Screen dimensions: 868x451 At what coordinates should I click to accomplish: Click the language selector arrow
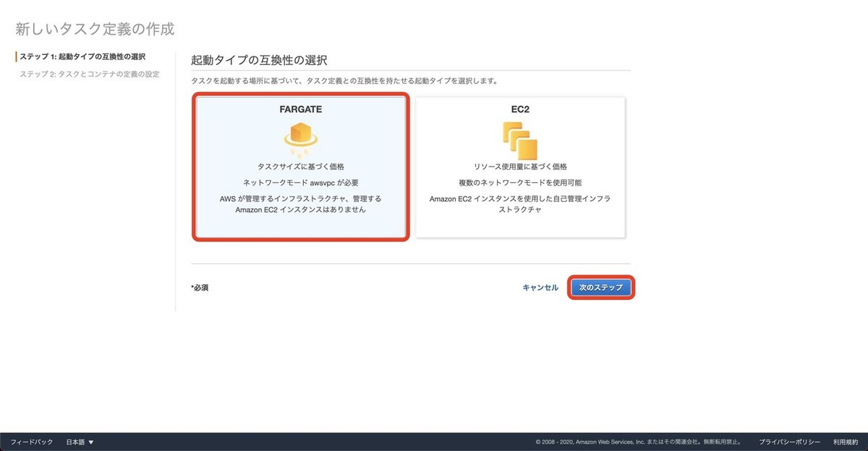[90, 441]
